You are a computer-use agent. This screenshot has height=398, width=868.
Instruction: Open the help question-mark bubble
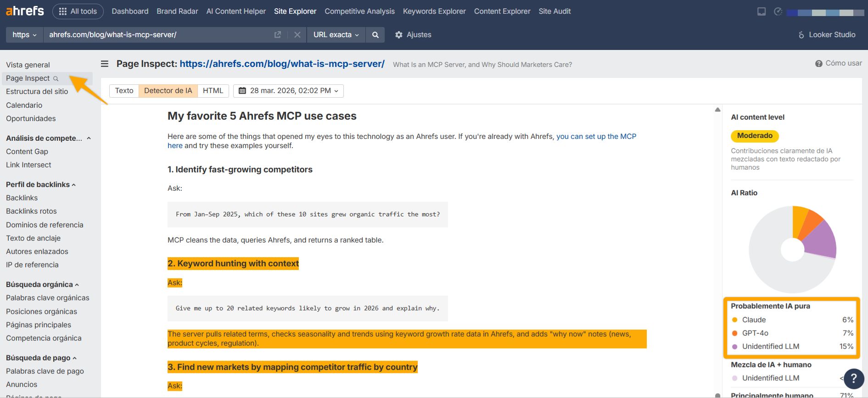[854, 379]
